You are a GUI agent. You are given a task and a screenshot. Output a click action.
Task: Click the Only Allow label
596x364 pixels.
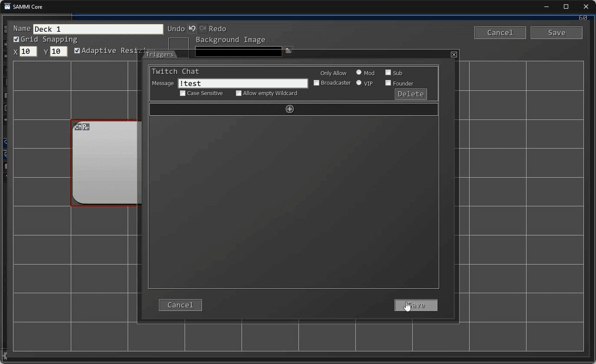[333, 73]
